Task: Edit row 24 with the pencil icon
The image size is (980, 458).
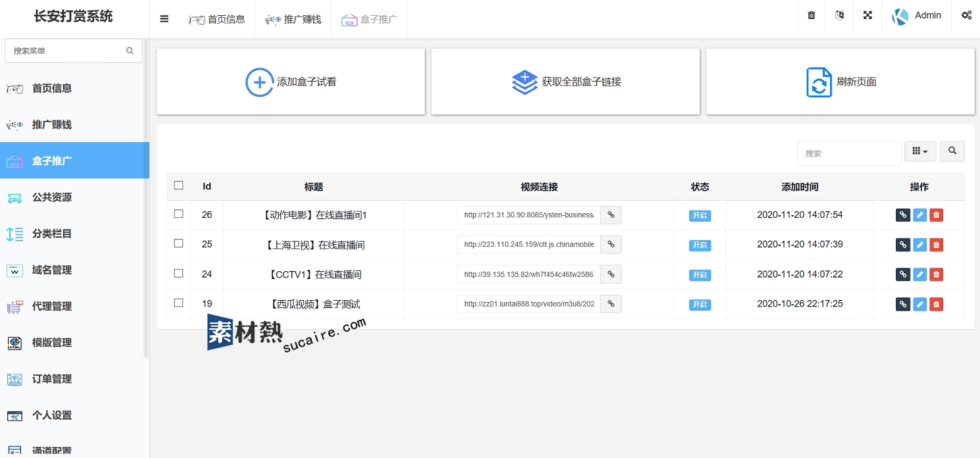Action: (x=920, y=274)
